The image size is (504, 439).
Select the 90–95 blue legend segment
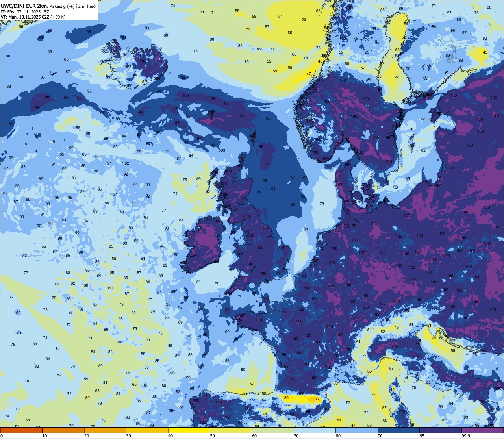pyautogui.click(x=398, y=430)
